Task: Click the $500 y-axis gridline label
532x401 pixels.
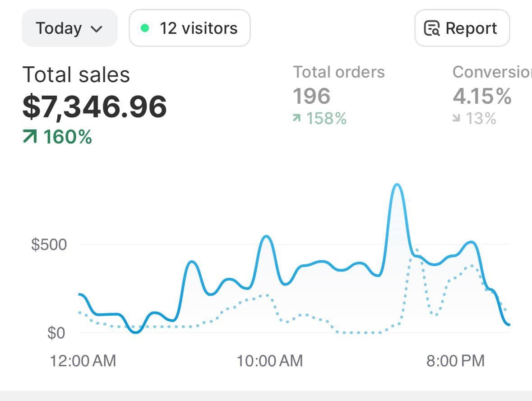Action: click(x=49, y=244)
